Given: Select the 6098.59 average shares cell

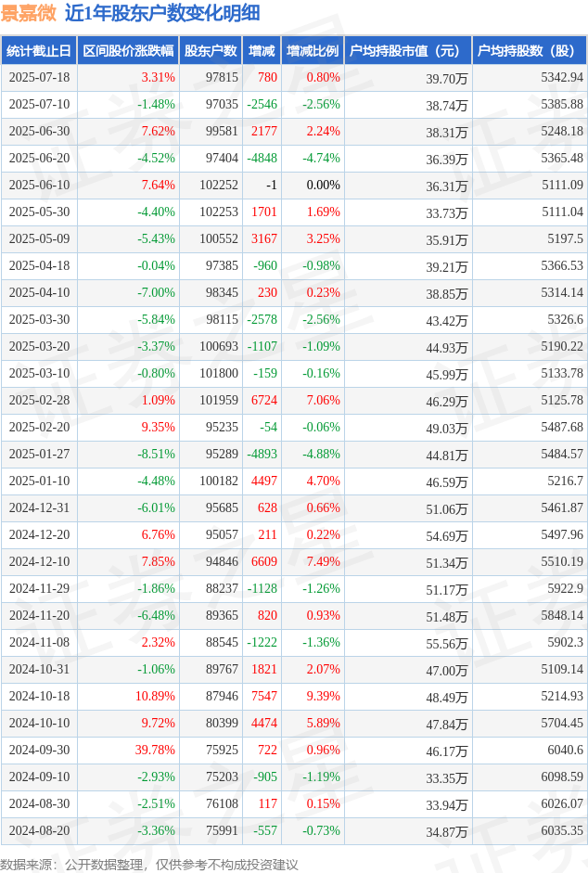Looking at the screenshot, I should click(x=562, y=777).
